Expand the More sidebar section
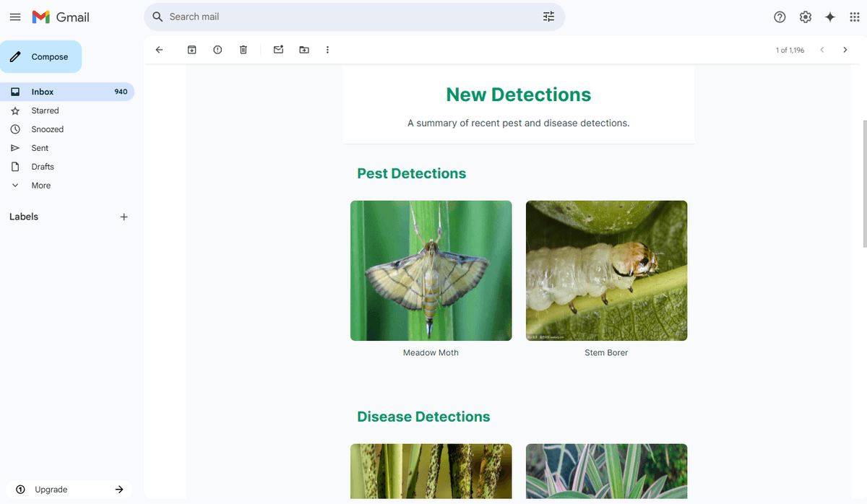The width and height of the screenshot is (867, 504). (41, 186)
